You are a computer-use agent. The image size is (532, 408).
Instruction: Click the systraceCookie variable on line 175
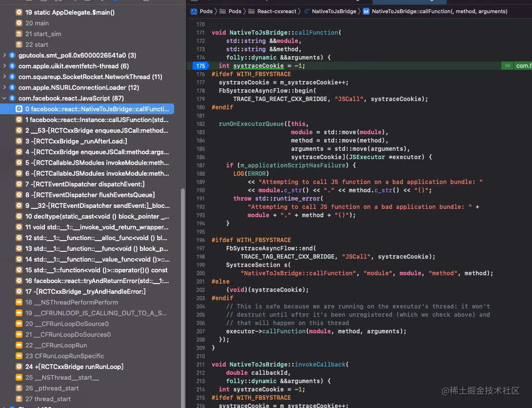tap(258, 66)
